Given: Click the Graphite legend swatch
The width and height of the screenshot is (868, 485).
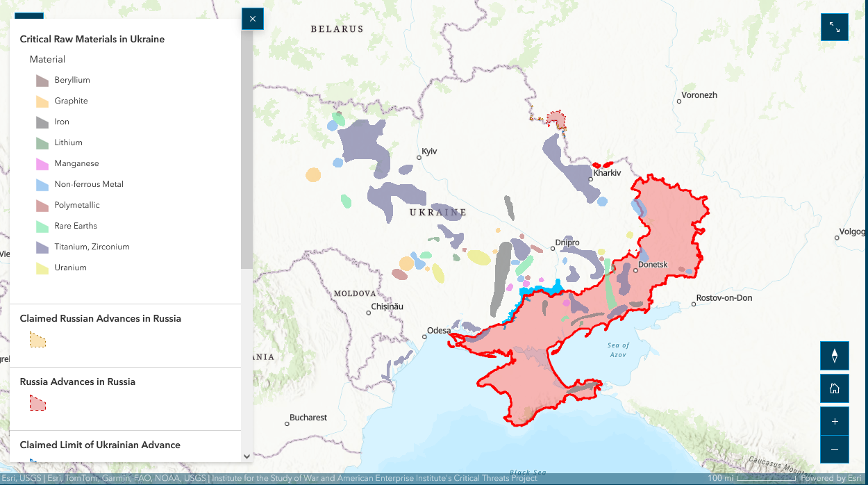Looking at the screenshot, I should 42,101.
